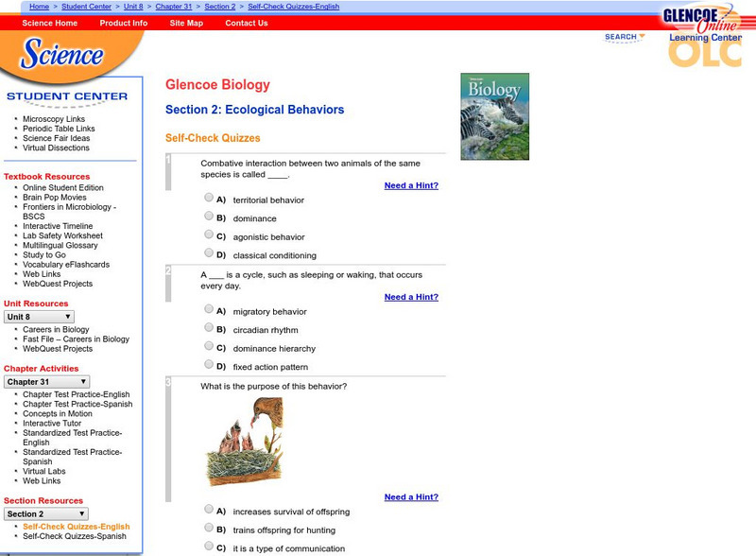
Task: Open Careers in Biology link
Action: click(56, 329)
